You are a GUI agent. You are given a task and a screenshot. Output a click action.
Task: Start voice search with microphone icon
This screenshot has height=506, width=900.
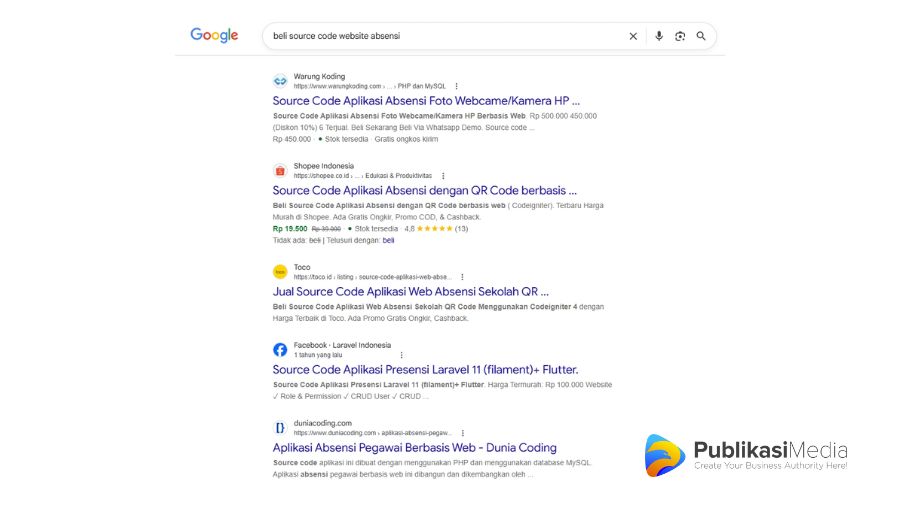point(659,36)
